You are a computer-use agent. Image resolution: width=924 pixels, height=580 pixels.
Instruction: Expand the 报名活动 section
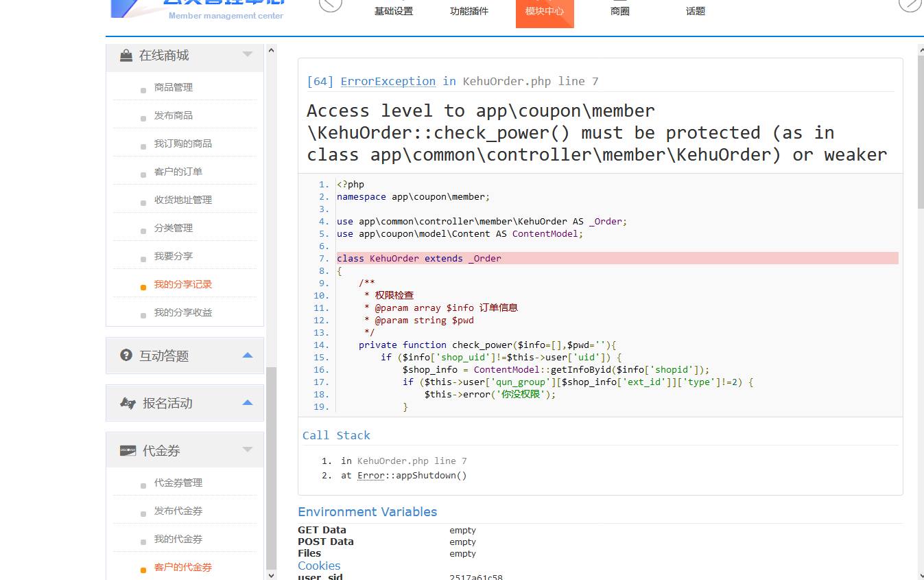click(248, 403)
